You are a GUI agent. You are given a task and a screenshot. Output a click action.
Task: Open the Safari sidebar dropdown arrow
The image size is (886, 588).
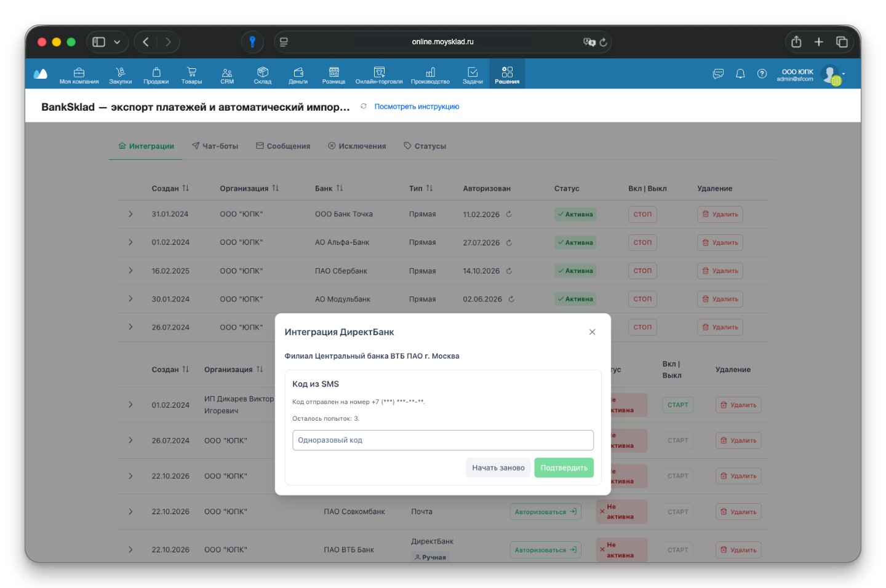click(x=117, y=42)
